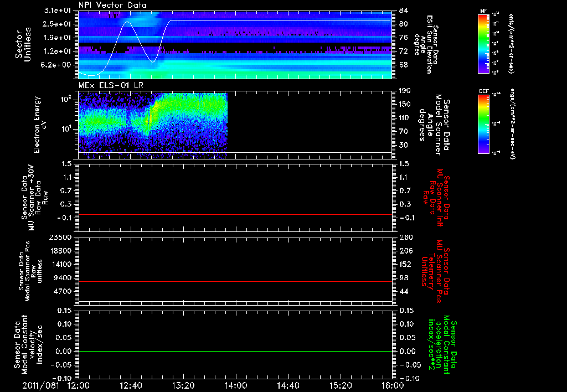Click the '12:40' time axis label
The image size is (567, 392).
click(131, 385)
